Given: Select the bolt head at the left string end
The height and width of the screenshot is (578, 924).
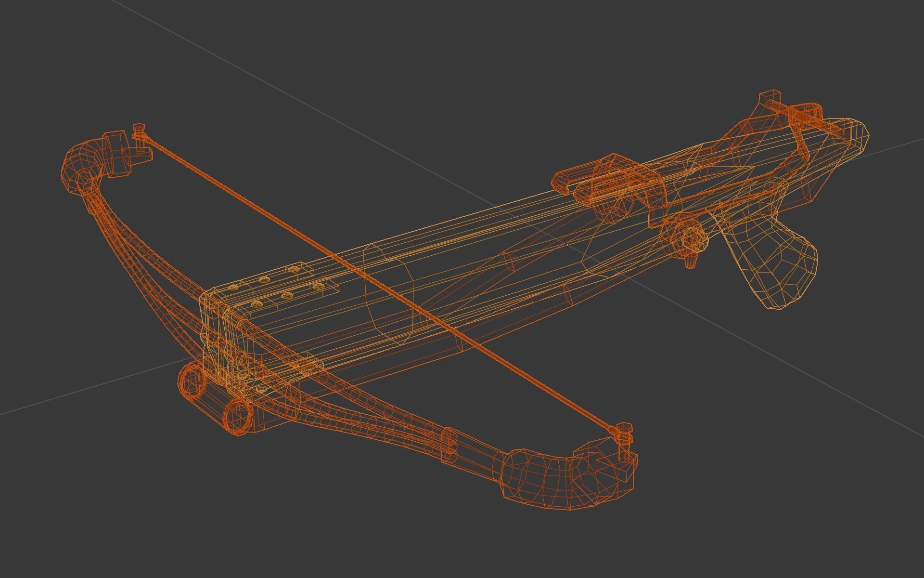Looking at the screenshot, I should pos(139,128).
